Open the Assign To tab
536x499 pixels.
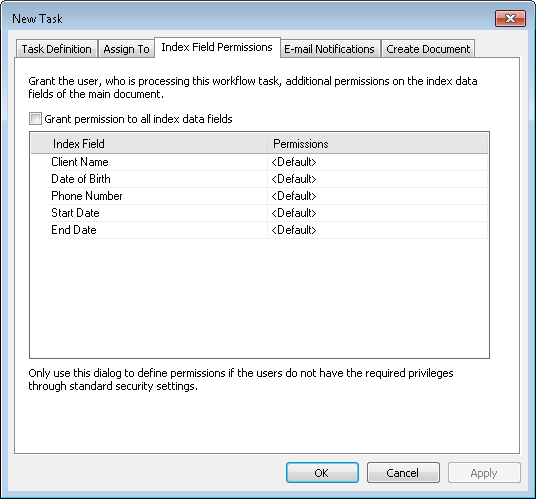pos(126,49)
